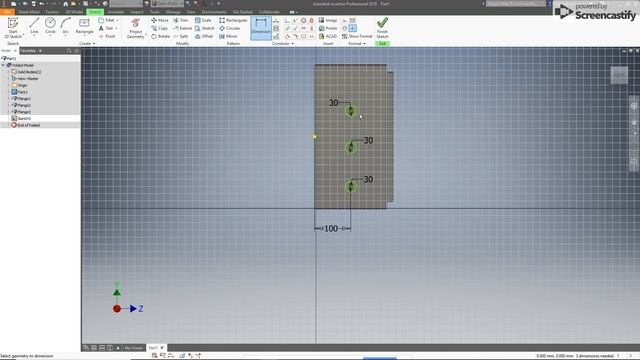Select the Rectangle sketch tool
This screenshot has height=360, width=640.
click(84, 26)
